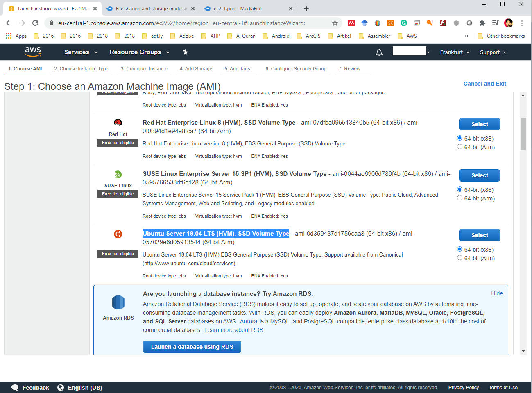Viewport: 532px width, 393px height.
Task: Go to Choose Instance Type tab
Action: 81,69
